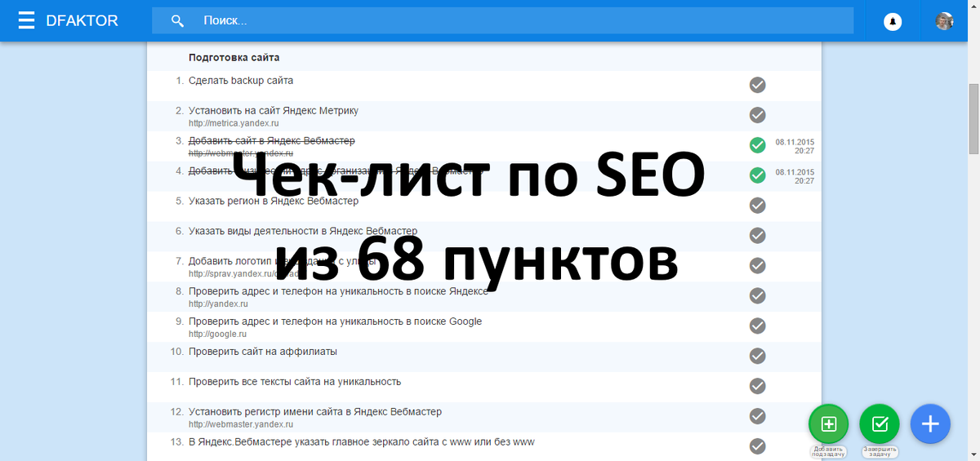Mark the Google uniqueness check task 9 done
Screen dimensions: 980x461
click(x=757, y=326)
